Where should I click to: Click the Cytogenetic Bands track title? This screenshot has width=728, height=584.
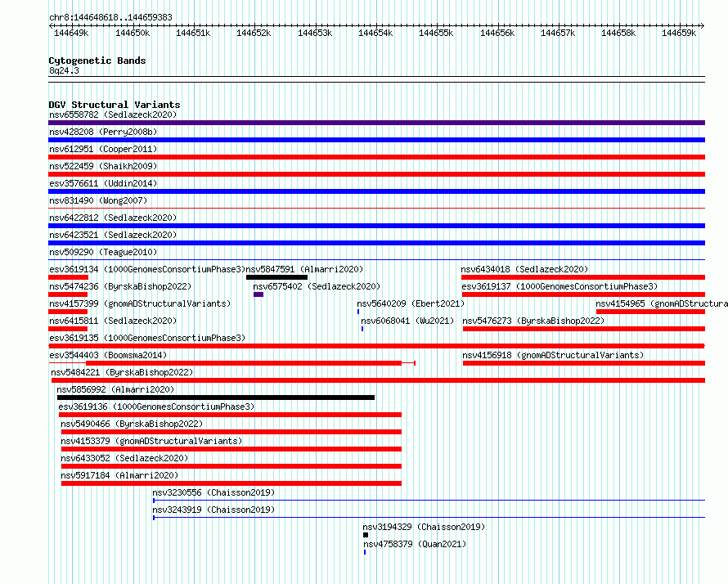tap(97, 61)
